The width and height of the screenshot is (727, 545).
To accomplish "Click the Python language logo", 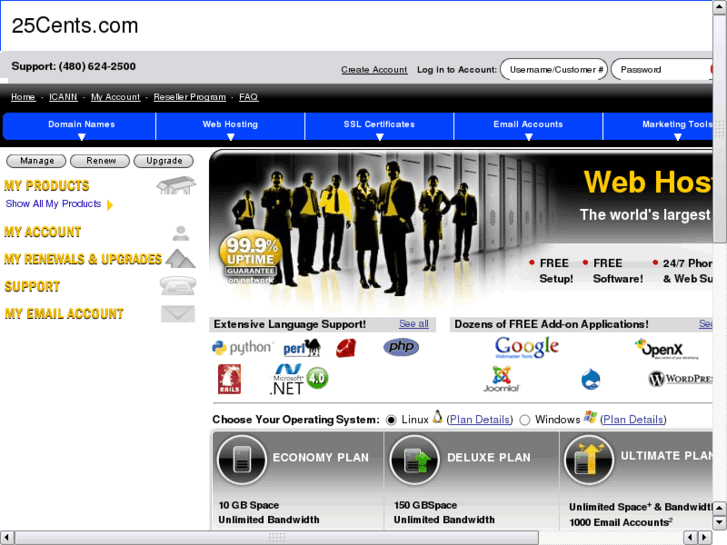I will 242,347.
